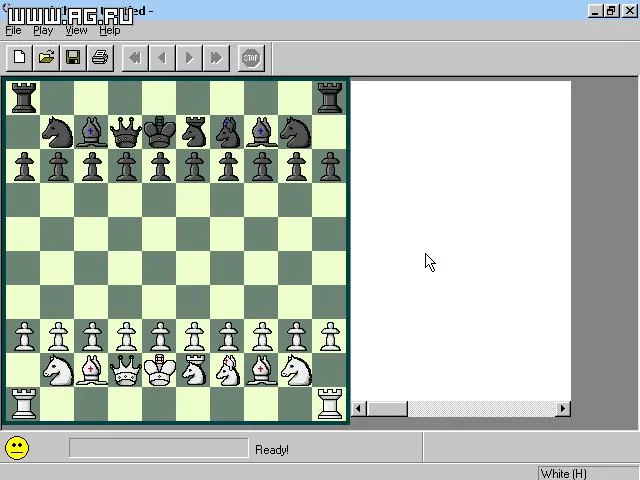Restore the chess window size
The height and width of the screenshot is (480, 640).
pyautogui.click(x=611, y=11)
